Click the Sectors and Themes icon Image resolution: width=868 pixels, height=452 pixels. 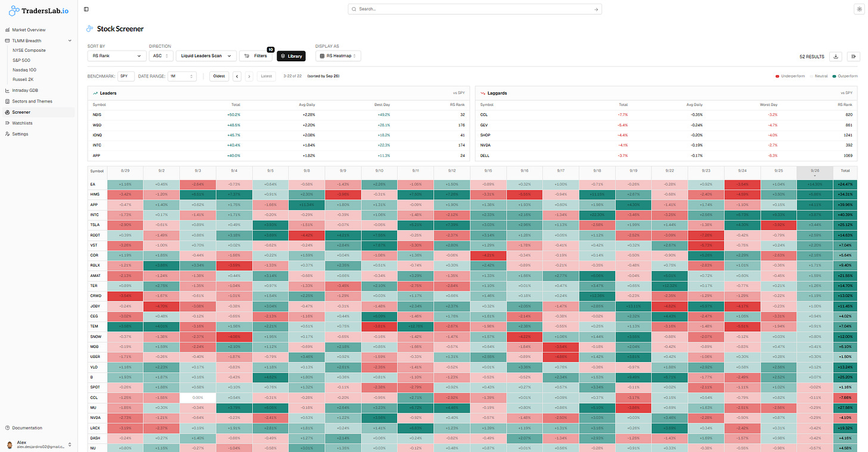[7, 101]
